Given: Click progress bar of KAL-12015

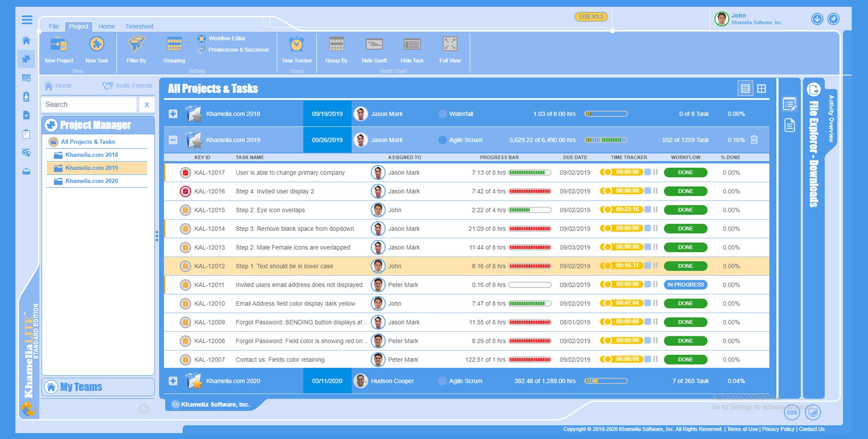Looking at the screenshot, I should tap(530, 210).
